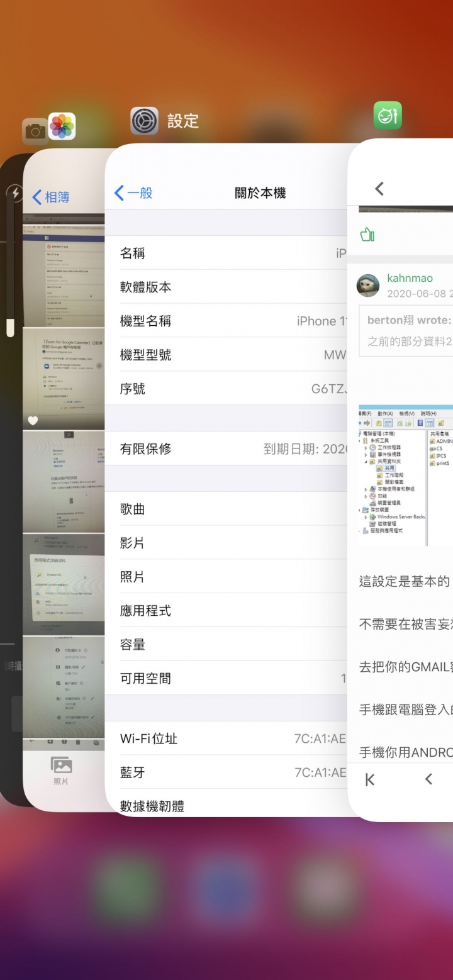Select the 容量 row

click(226, 645)
